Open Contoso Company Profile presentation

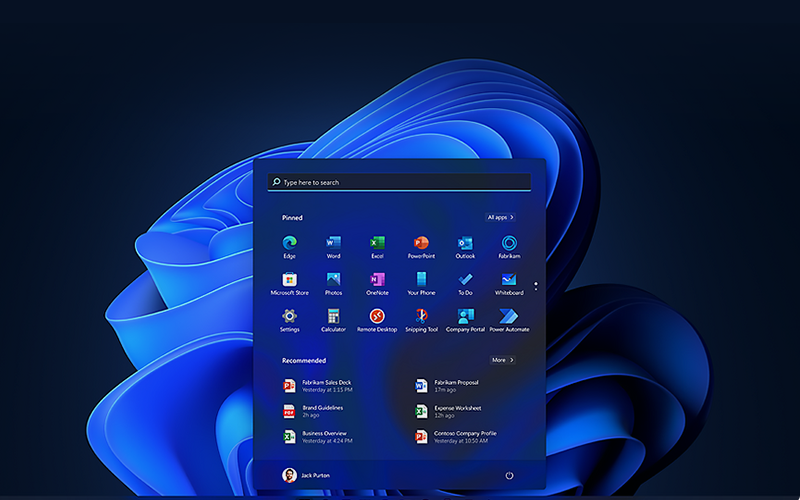[456, 437]
